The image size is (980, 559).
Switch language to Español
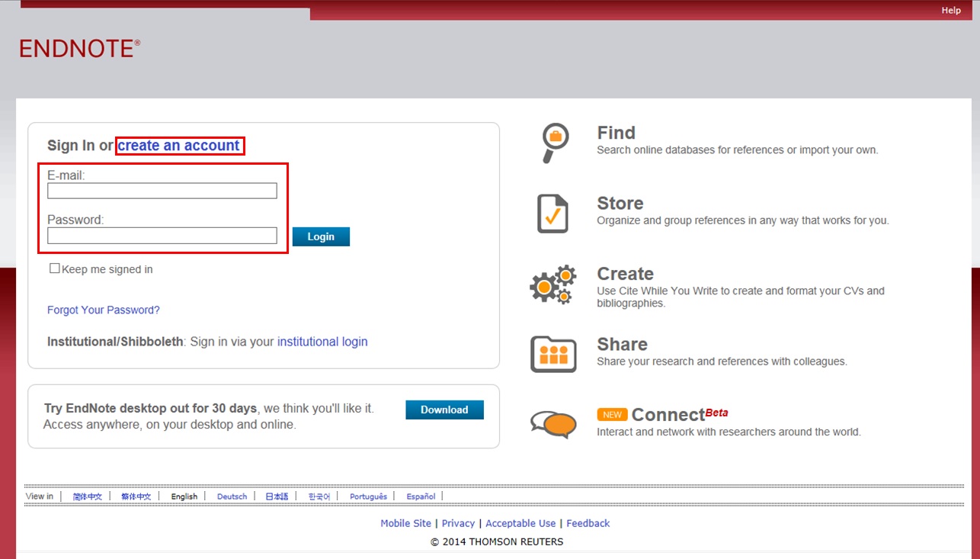point(421,496)
